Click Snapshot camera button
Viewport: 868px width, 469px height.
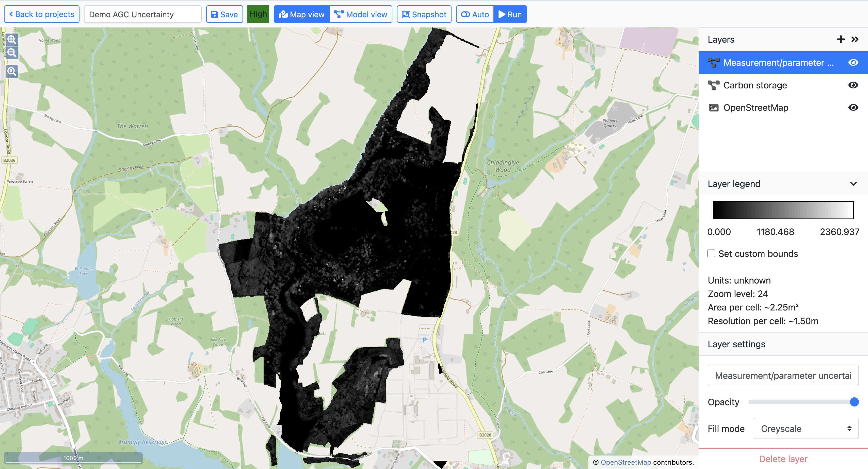(x=424, y=14)
